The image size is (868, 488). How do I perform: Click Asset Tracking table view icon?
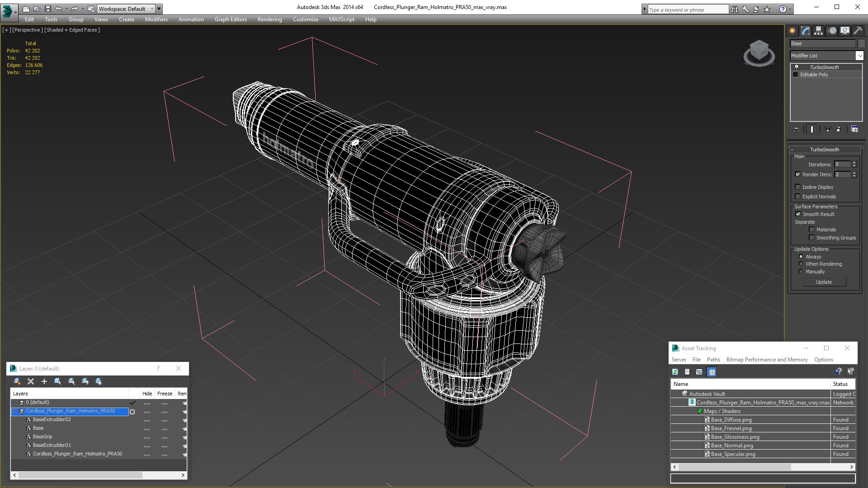(712, 372)
